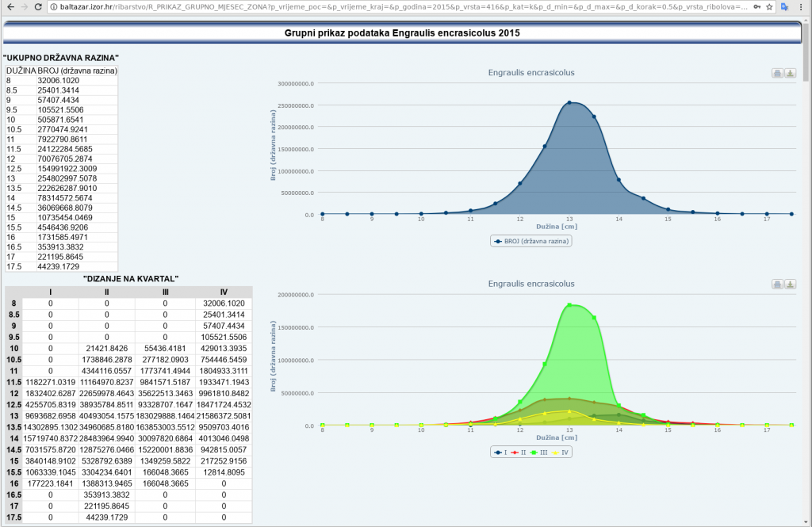Toggle quarter I series in legend
Viewport: 812px width, 527px height.
501,452
